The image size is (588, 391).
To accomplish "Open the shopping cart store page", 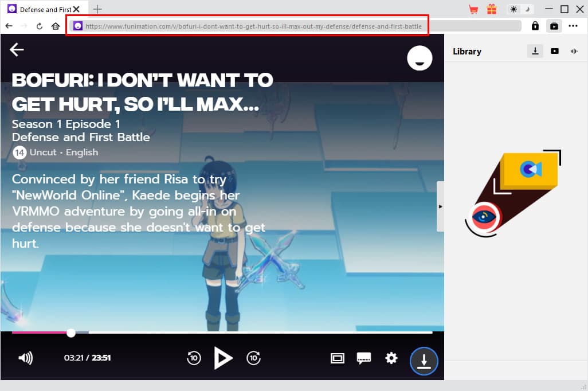I will [473, 9].
